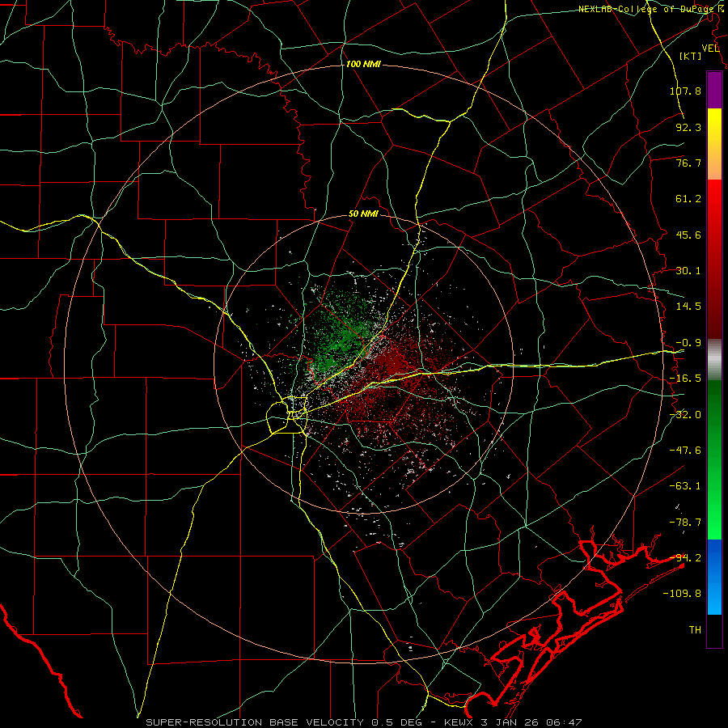Click the light blue segment of the color bar
This screenshot has height=728, width=728.
point(714,577)
